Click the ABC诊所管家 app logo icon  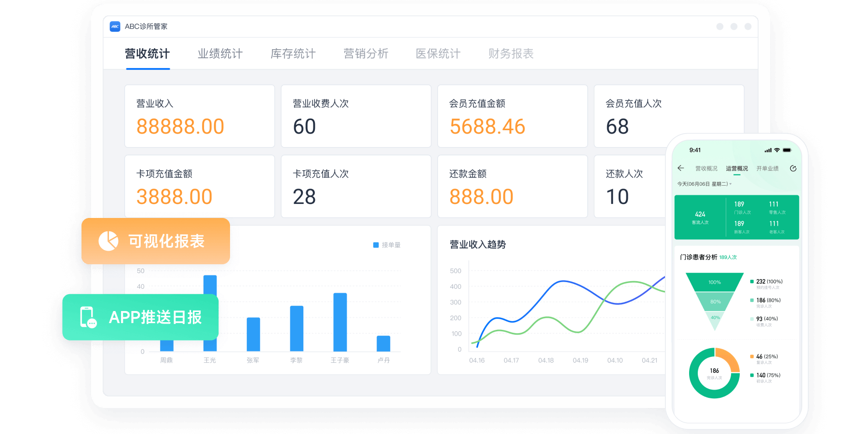pos(115,27)
